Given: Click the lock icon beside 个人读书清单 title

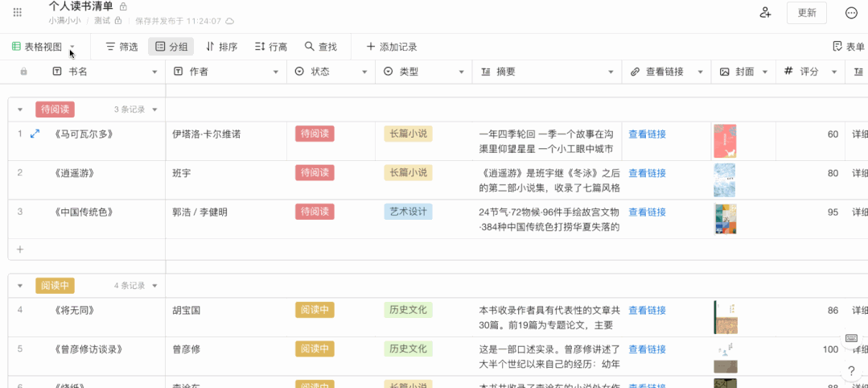Looking at the screenshot, I should point(123,6).
